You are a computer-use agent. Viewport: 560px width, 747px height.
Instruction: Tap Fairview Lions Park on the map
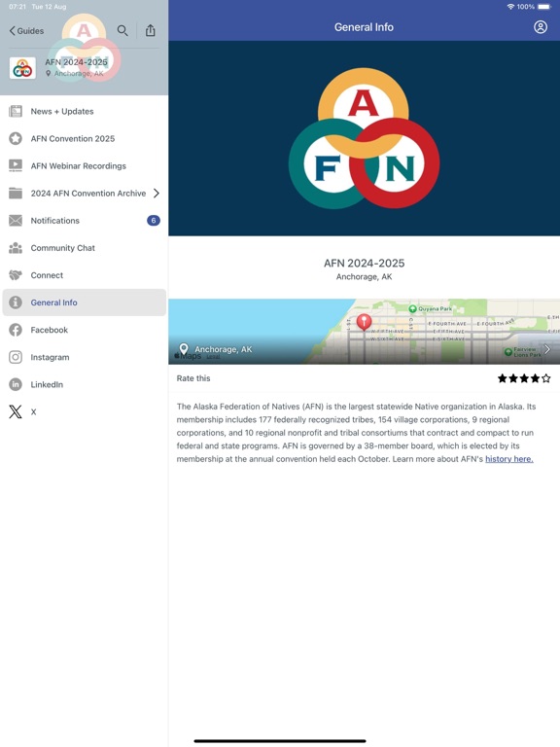tap(523, 352)
